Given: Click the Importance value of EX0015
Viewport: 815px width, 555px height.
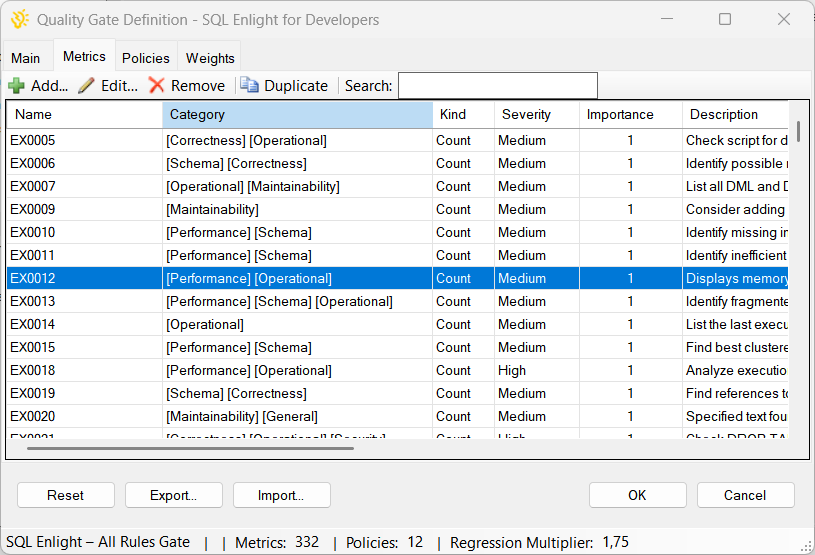Looking at the screenshot, I should click(x=630, y=347).
